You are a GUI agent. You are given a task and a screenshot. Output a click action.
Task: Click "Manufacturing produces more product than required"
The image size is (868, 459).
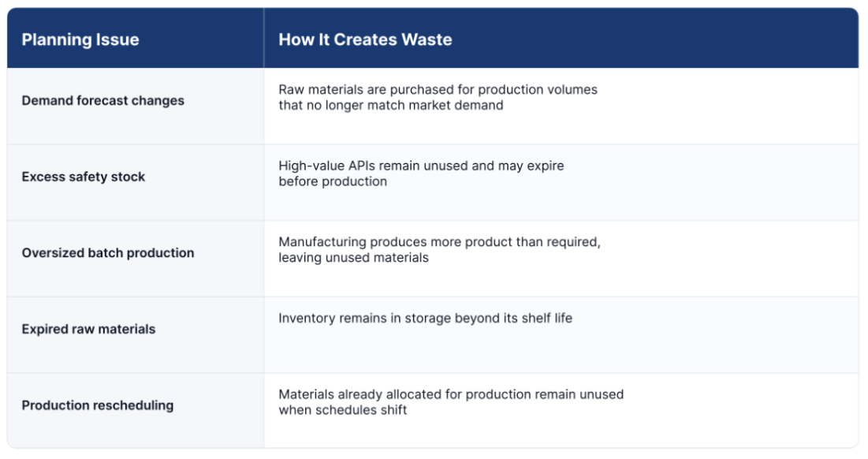pos(438,242)
